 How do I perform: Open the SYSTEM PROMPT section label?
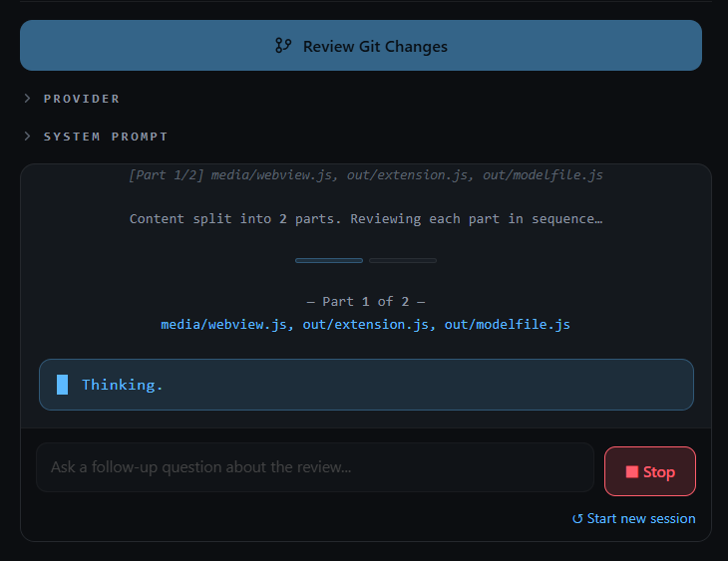(x=106, y=137)
